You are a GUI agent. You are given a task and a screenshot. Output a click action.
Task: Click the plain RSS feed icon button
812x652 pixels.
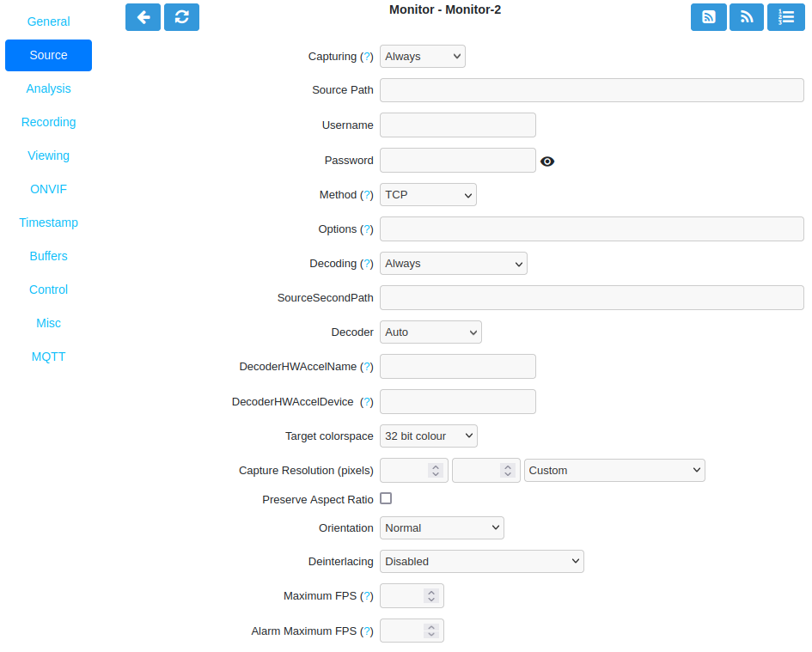coord(746,17)
